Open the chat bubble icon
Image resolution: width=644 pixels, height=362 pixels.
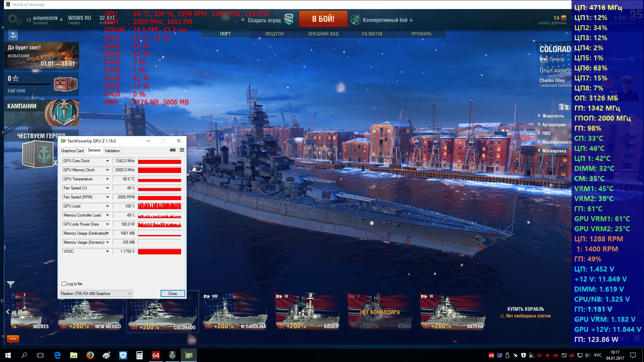(13, 339)
